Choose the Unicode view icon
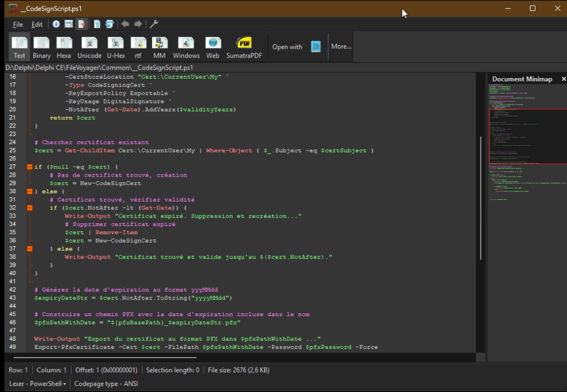 pyautogui.click(x=89, y=47)
